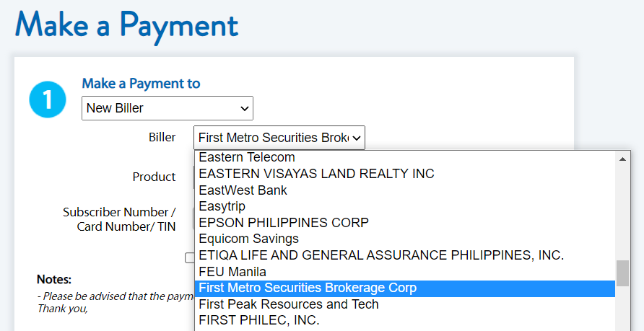Image resolution: width=644 pixels, height=331 pixels.
Task: Tick the partially hidden checkbox
Action: click(190, 257)
